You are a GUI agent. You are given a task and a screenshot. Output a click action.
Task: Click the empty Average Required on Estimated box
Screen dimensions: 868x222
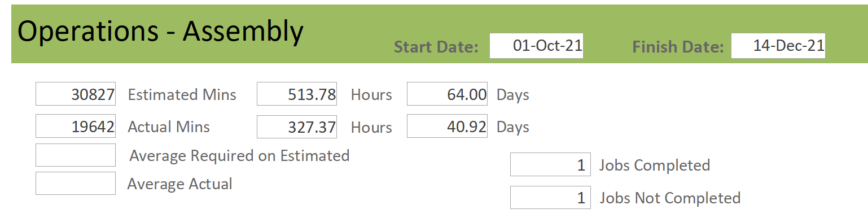pyautogui.click(x=76, y=155)
